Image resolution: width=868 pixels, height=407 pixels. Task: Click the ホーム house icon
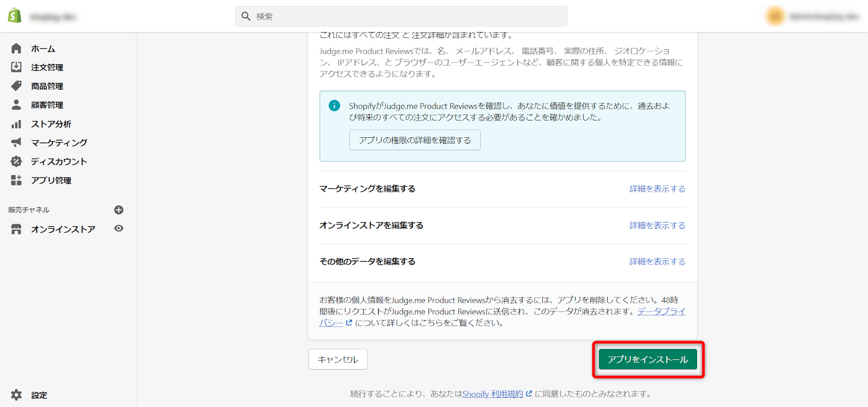point(16,48)
